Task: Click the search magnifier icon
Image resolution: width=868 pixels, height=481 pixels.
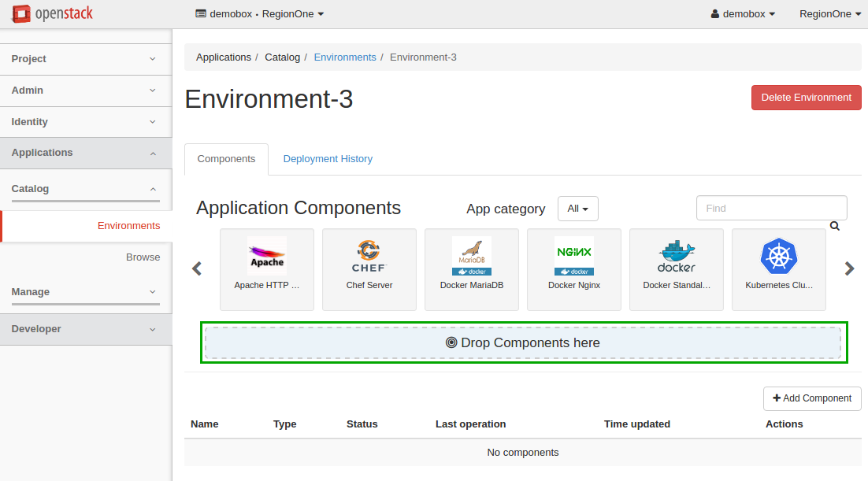Action: coord(835,226)
